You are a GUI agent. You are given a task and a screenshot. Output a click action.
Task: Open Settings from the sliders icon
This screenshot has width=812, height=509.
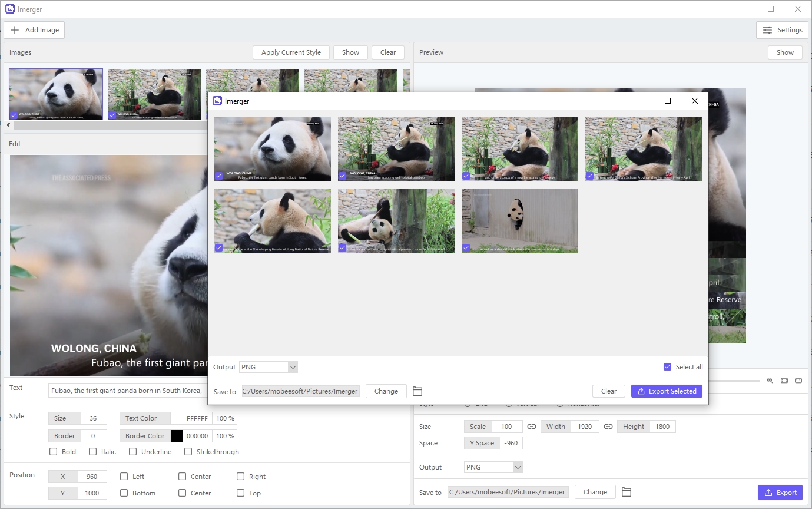point(767,30)
